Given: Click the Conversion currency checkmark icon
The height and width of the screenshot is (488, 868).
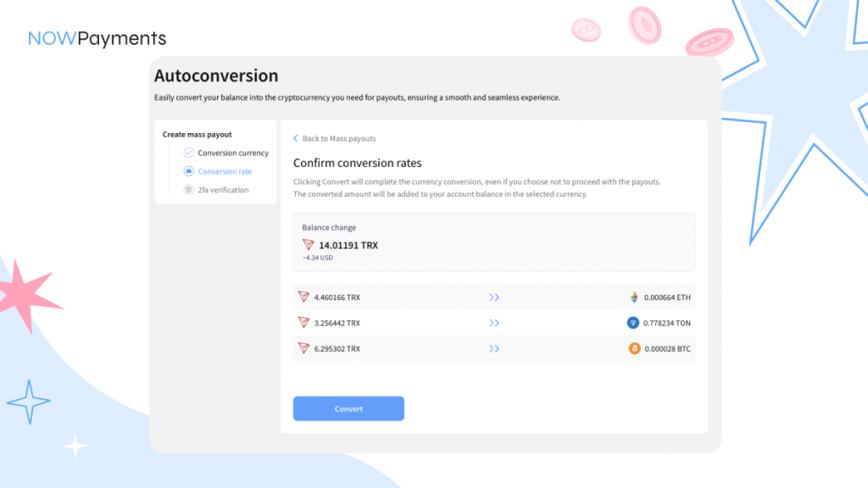Looking at the screenshot, I should (x=188, y=153).
